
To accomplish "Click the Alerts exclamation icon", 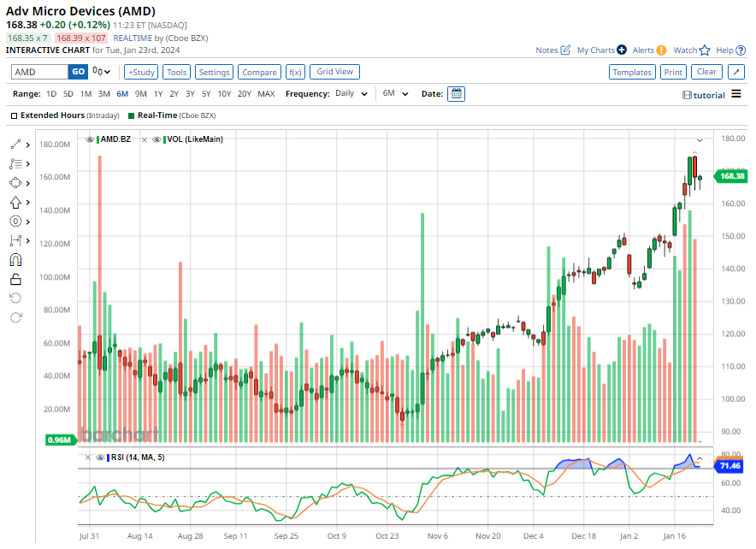I will tap(661, 50).
